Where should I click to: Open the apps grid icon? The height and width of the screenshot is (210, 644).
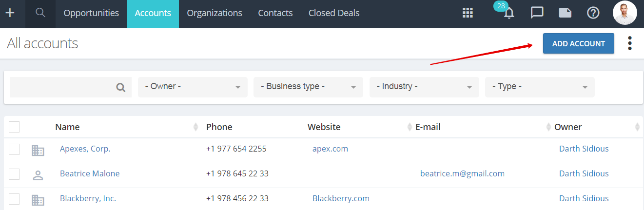pyautogui.click(x=468, y=13)
